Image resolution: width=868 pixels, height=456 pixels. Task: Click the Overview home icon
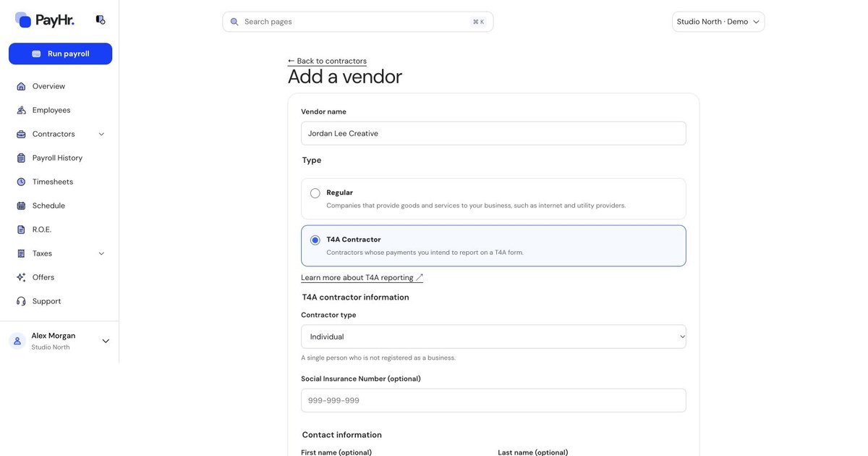21,86
